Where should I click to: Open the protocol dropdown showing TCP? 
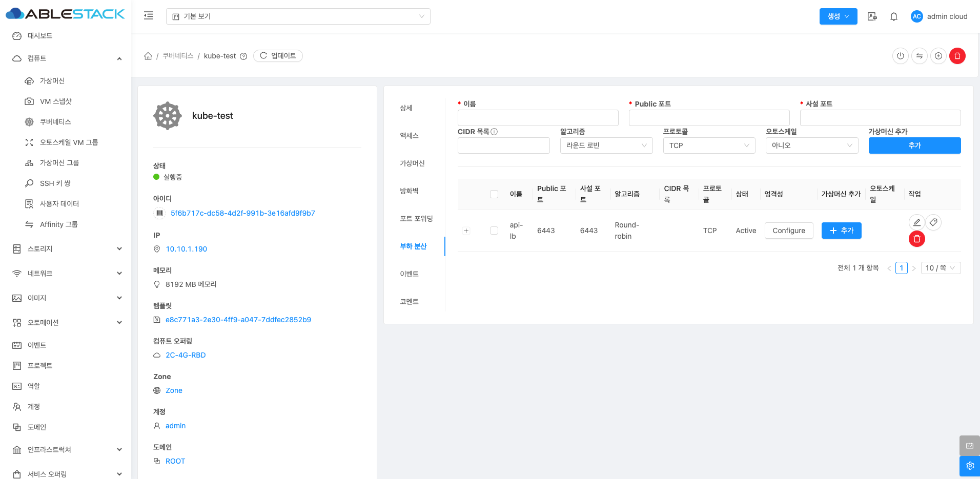click(709, 145)
